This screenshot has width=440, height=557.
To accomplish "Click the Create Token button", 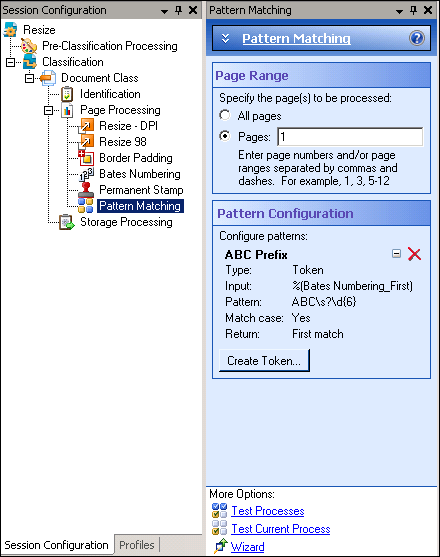I will (264, 361).
